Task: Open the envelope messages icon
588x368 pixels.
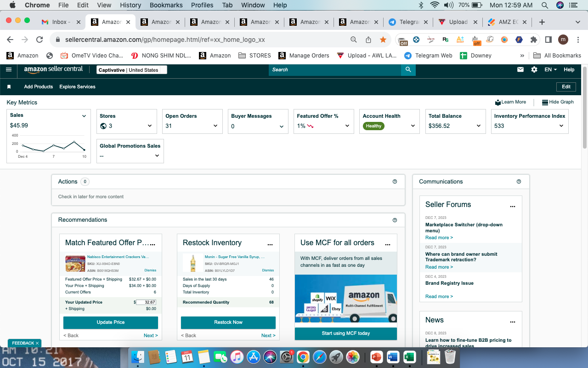Action: [520, 69]
